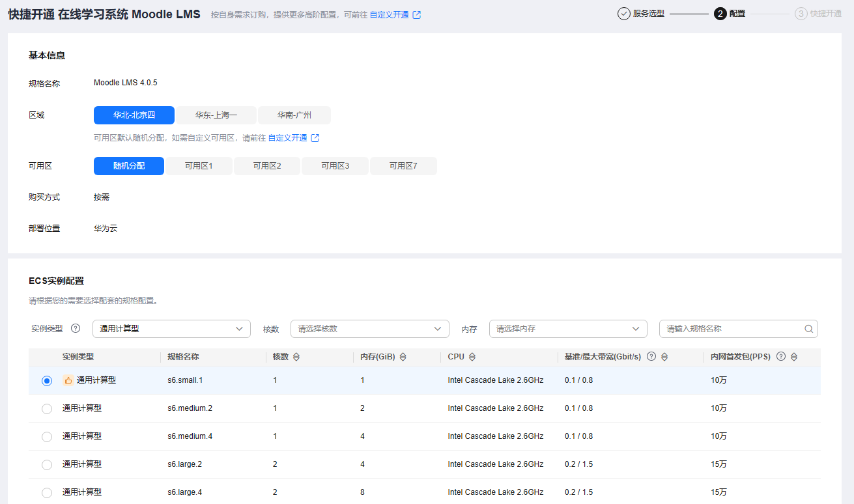The image size is (854, 504).
Task: Sort table by 内存(GiB) column icon
Action: coord(403,357)
